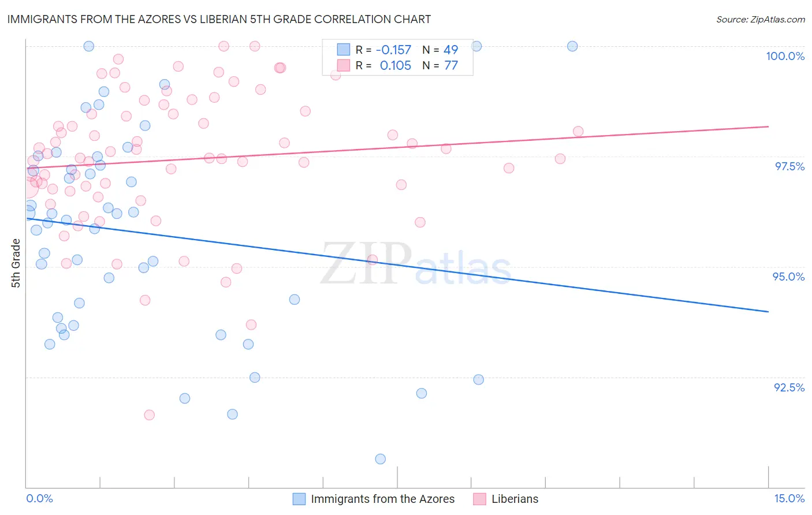Click the chart title text
This screenshot has width=812, height=515.
[219, 19]
